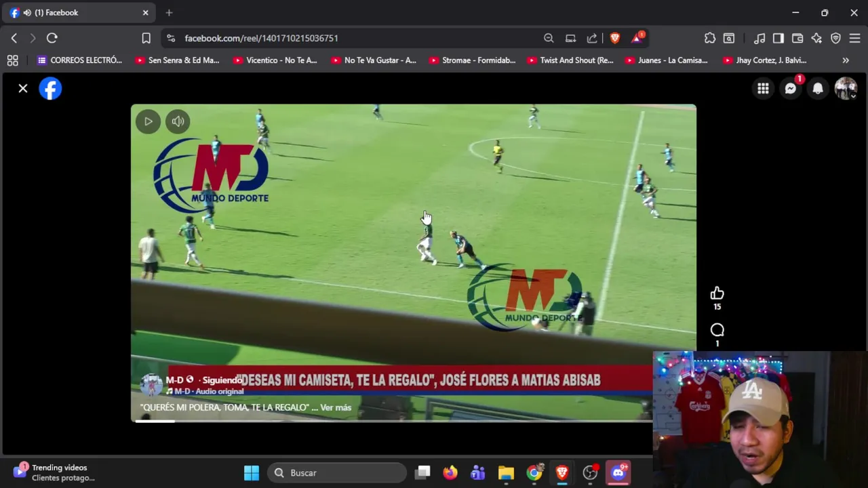
Task: Play the paused reel video
Action: coord(148,121)
